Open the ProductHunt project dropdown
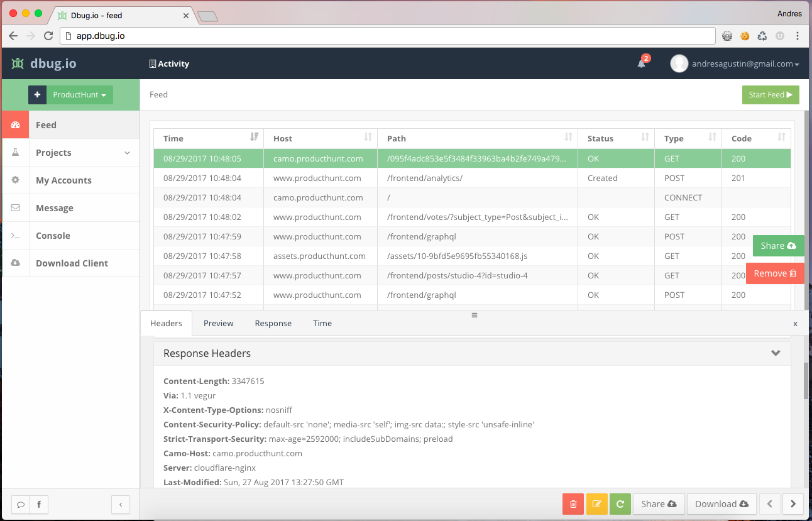 [80, 95]
